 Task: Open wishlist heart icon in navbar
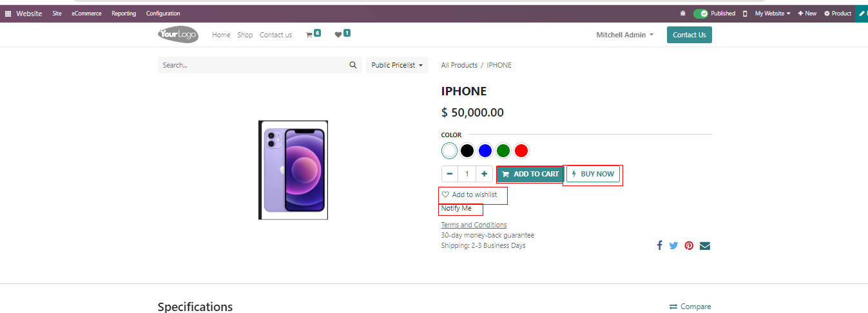(x=338, y=35)
